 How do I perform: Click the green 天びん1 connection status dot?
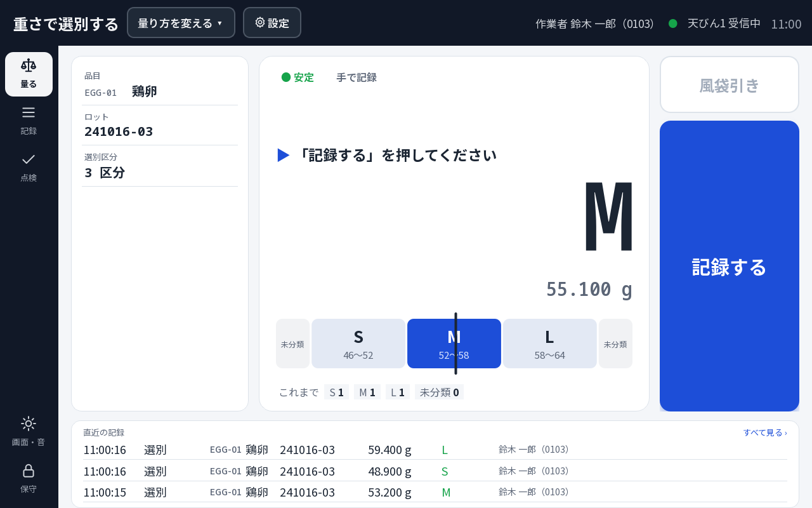(673, 23)
